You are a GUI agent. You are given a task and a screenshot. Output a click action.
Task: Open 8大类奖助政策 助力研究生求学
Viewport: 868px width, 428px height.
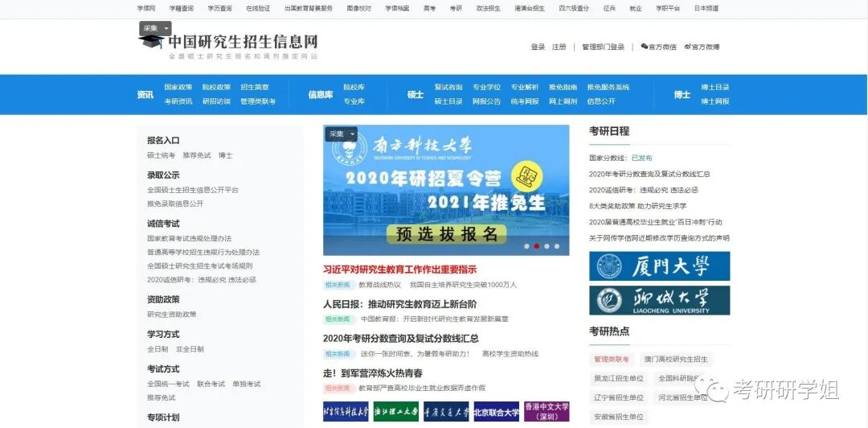[637, 206]
